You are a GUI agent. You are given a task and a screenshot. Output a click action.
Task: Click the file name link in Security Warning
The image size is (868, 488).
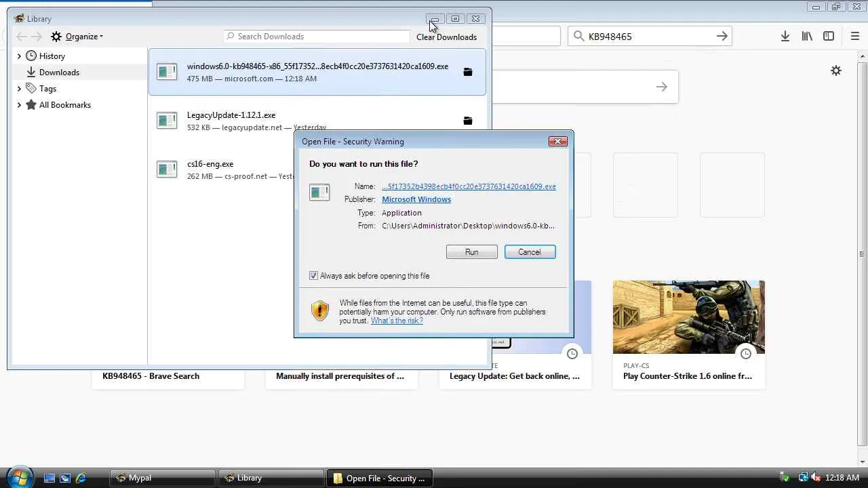click(469, 186)
